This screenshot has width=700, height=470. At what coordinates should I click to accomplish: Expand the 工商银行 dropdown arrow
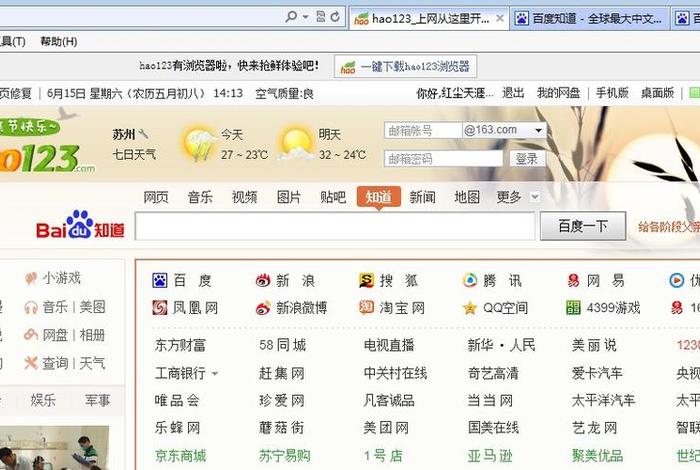pos(215,373)
